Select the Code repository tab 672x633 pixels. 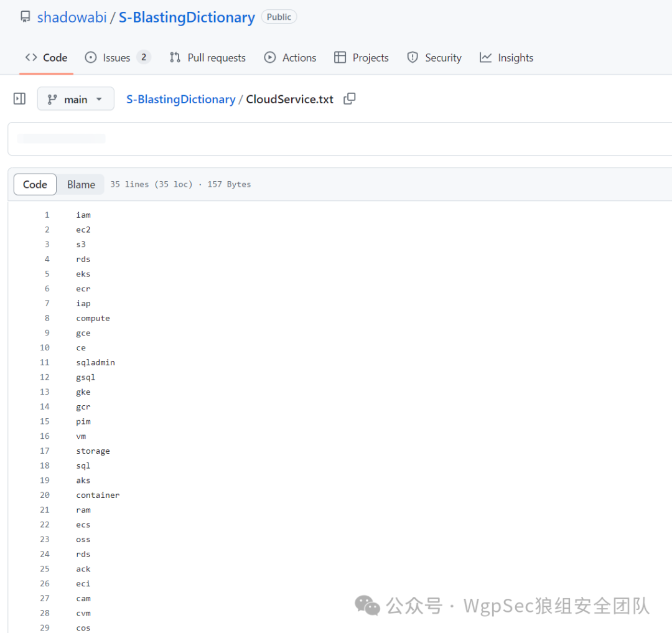tap(46, 57)
